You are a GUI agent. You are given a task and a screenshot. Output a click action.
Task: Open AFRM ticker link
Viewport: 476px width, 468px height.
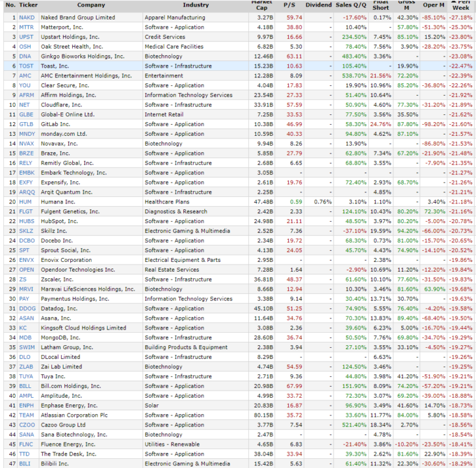coord(27,96)
